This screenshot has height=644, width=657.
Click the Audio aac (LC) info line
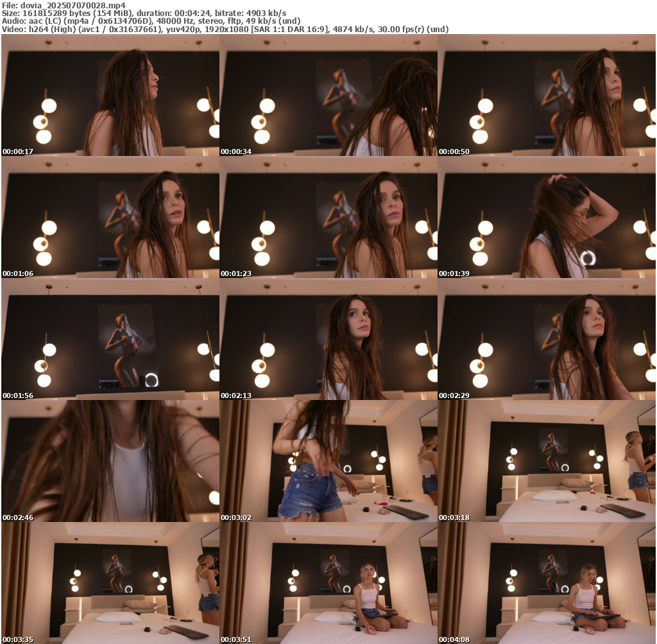point(151,21)
